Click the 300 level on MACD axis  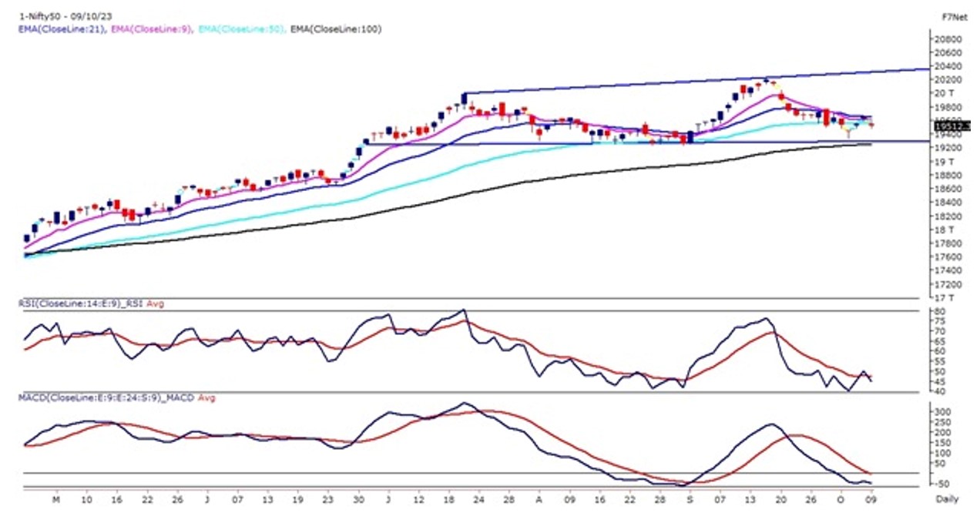click(x=943, y=412)
